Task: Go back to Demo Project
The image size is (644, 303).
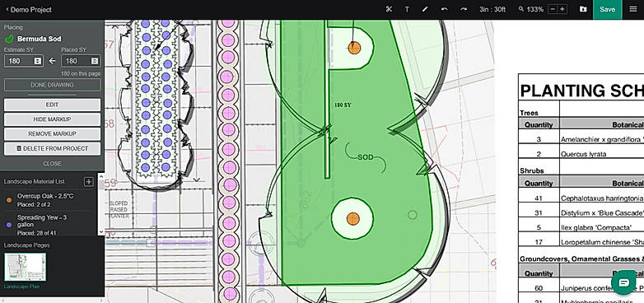Action: (x=29, y=9)
